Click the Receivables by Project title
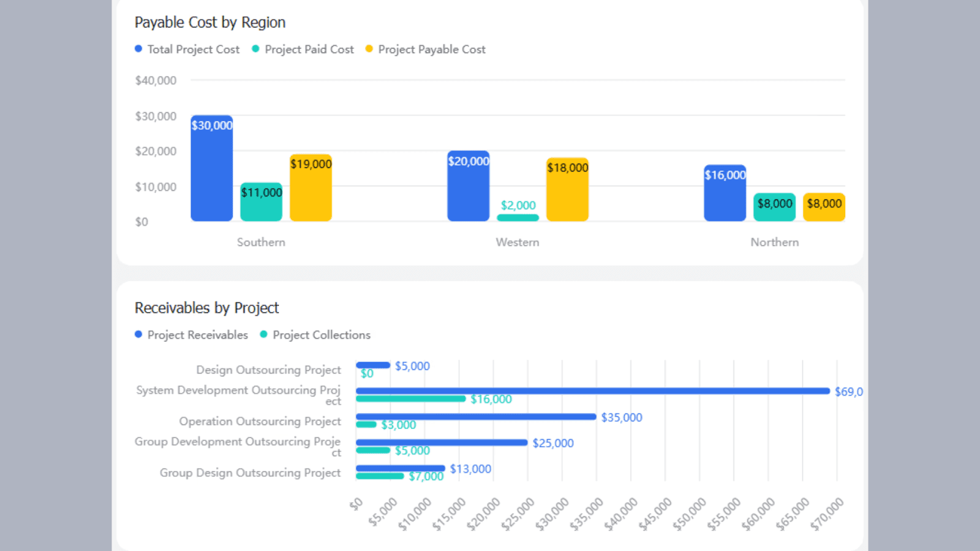 (x=206, y=307)
